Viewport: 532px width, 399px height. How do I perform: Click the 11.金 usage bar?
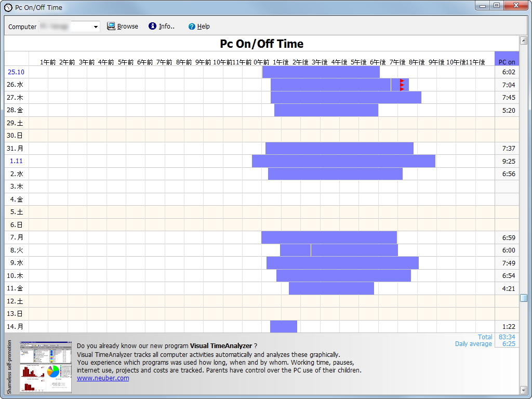coord(331,288)
